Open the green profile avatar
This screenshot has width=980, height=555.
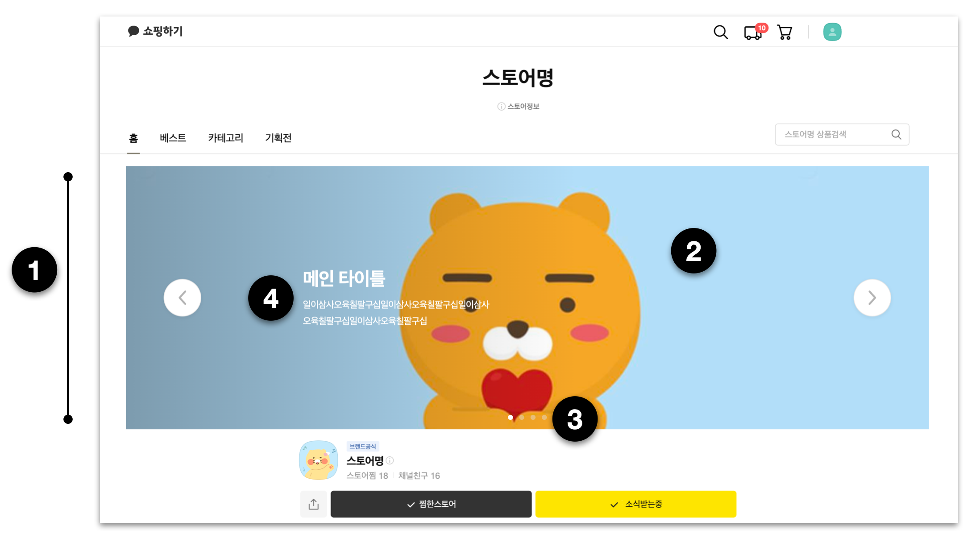(832, 32)
